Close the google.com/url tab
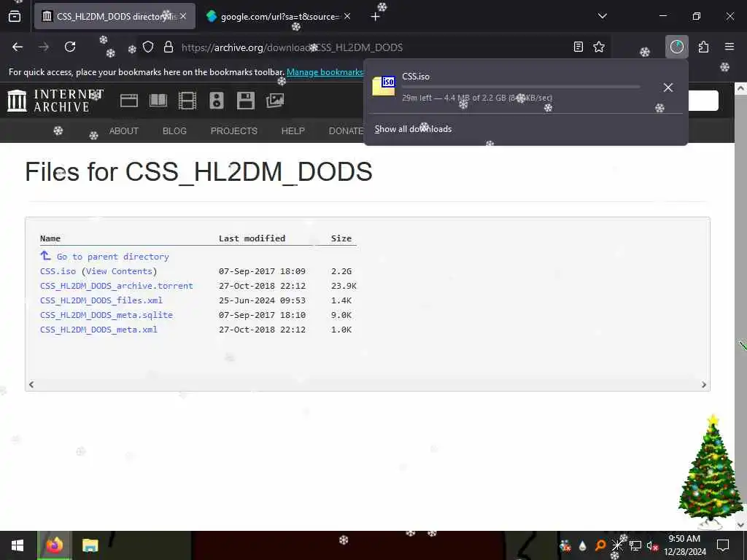Viewport: 747px width, 560px height. click(347, 16)
